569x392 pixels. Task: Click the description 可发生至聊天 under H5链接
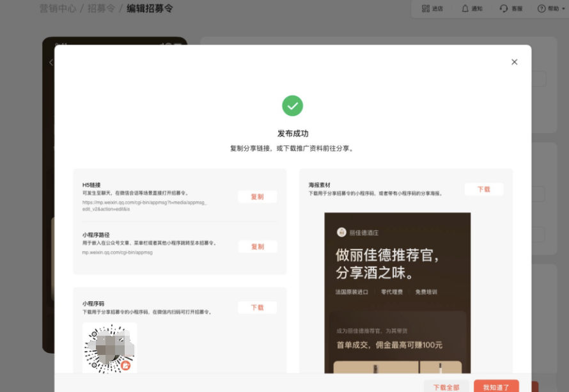point(136,193)
